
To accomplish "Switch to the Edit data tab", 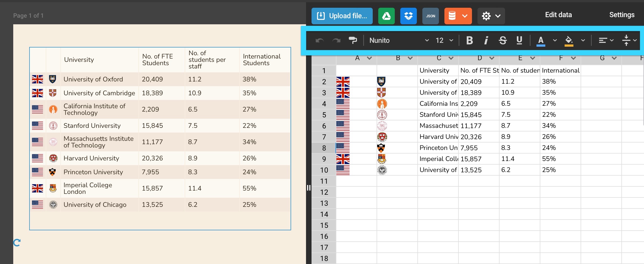I will click(558, 15).
